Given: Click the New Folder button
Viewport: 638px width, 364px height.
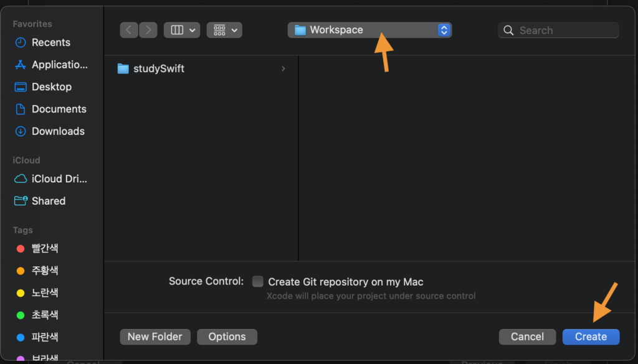Looking at the screenshot, I should click(x=155, y=337).
